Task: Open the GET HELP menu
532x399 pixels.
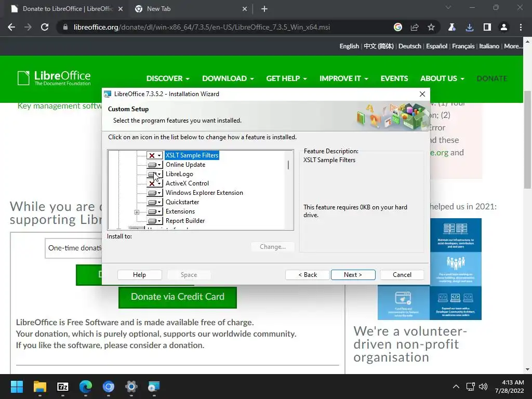Action: coord(286,78)
